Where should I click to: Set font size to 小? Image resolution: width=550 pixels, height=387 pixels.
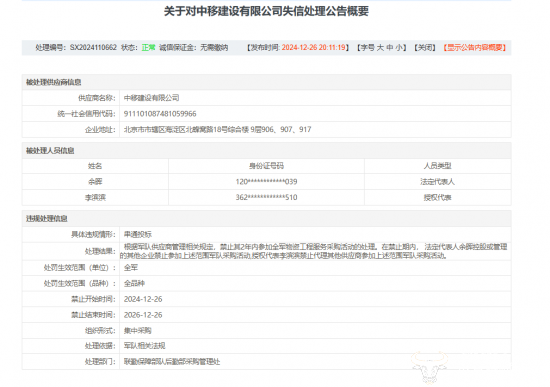(399, 48)
